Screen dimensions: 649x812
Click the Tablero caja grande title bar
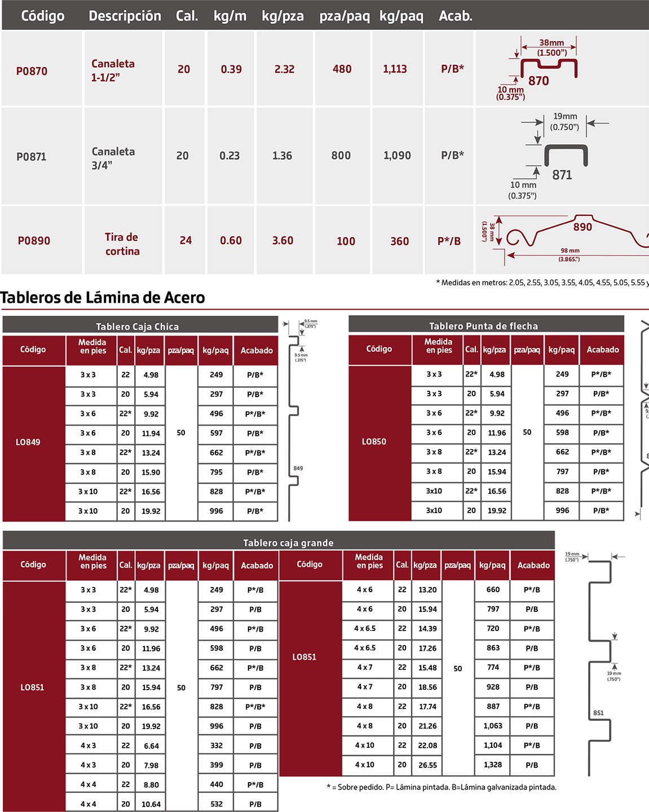[x=288, y=542]
